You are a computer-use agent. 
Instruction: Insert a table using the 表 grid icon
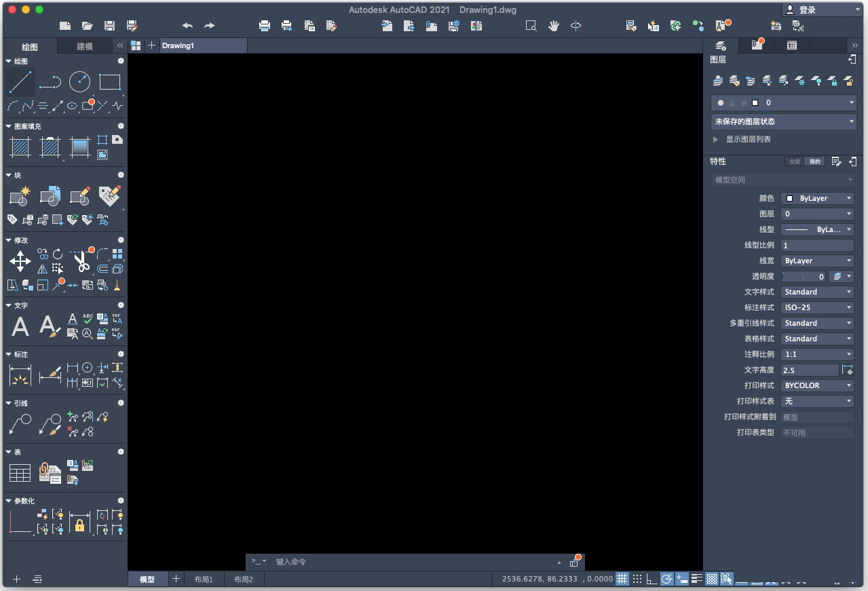click(20, 473)
